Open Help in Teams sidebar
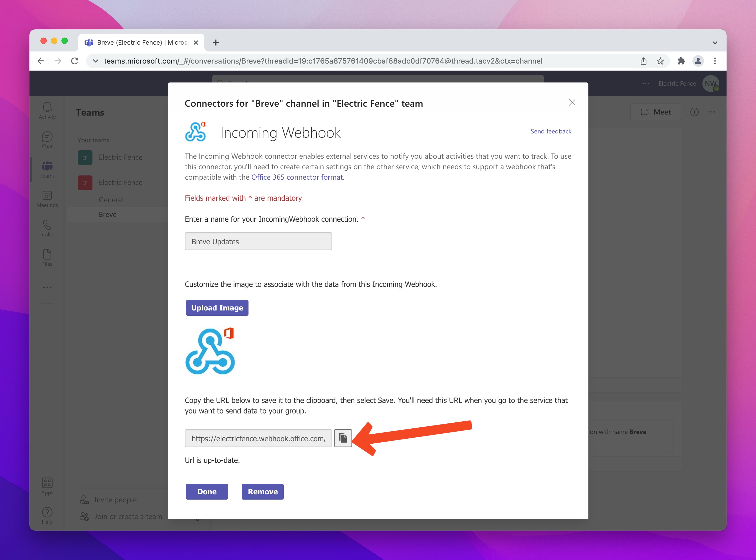 point(47,516)
